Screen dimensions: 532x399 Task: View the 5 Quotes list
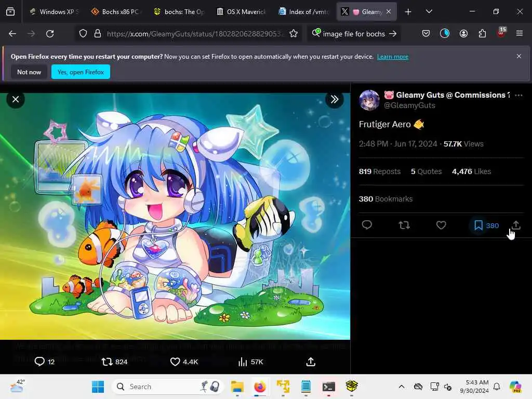click(426, 171)
